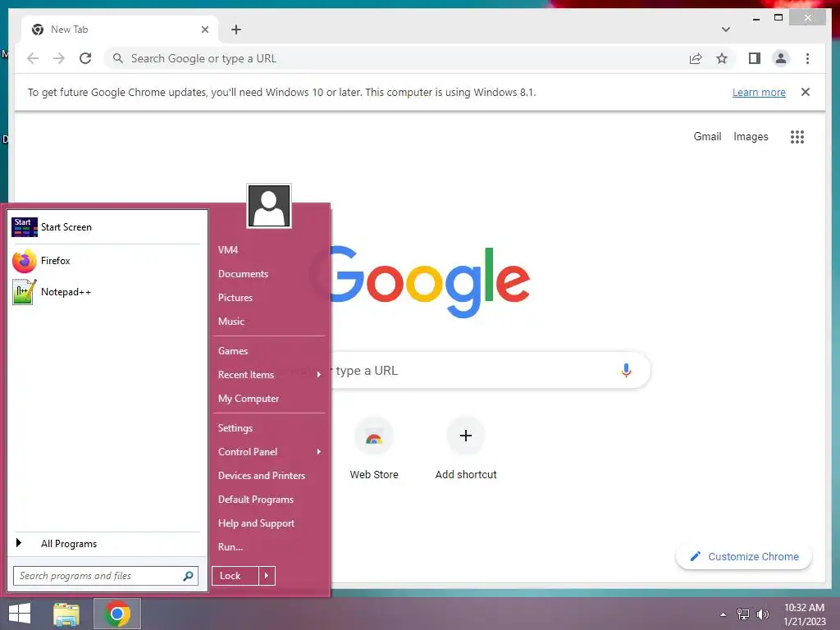Expand Control Panel submenu arrow
This screenshot has height=630, width=840.
point(319,452)
